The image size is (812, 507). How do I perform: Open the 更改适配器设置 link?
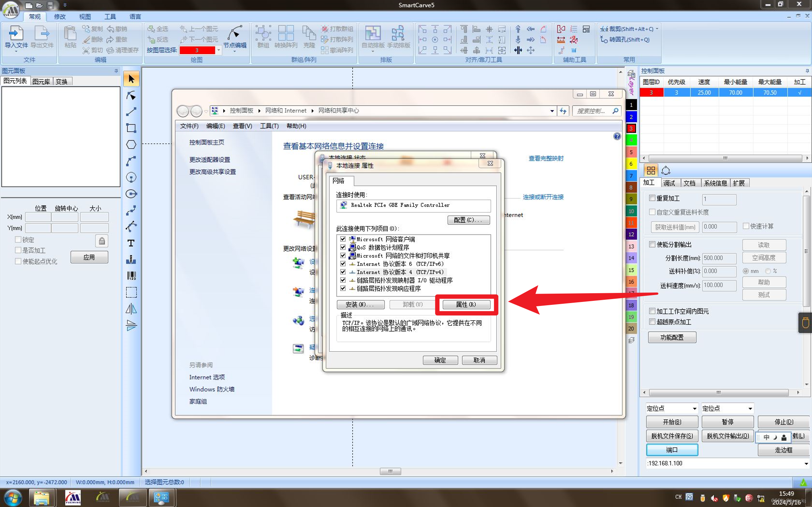[x=210, y=160]
